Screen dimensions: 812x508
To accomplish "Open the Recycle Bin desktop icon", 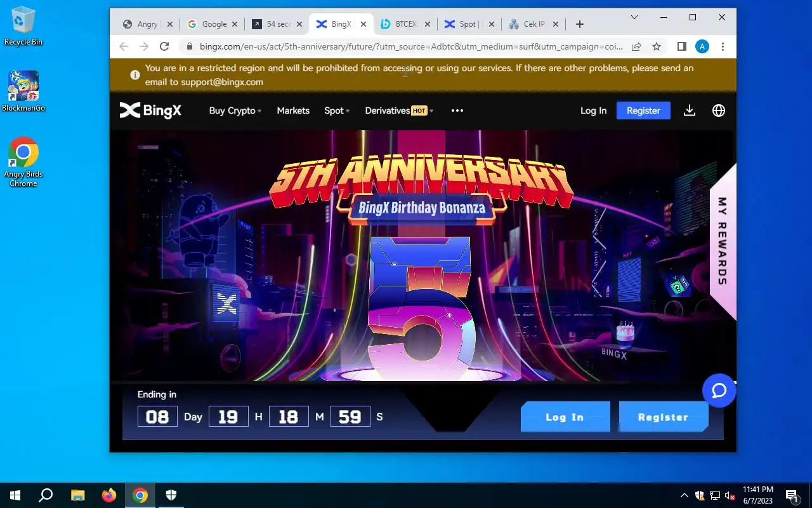I will [23, 26].
